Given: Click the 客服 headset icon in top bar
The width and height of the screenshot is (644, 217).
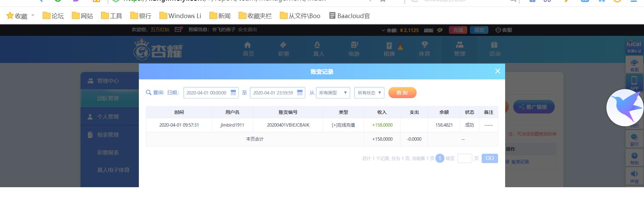Looking at the screenshot, I should [498, 30].
